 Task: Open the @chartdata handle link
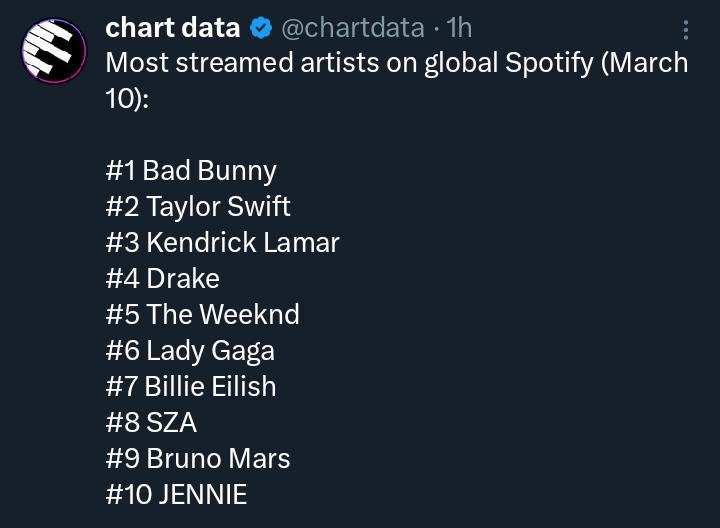tap(353, 28)
